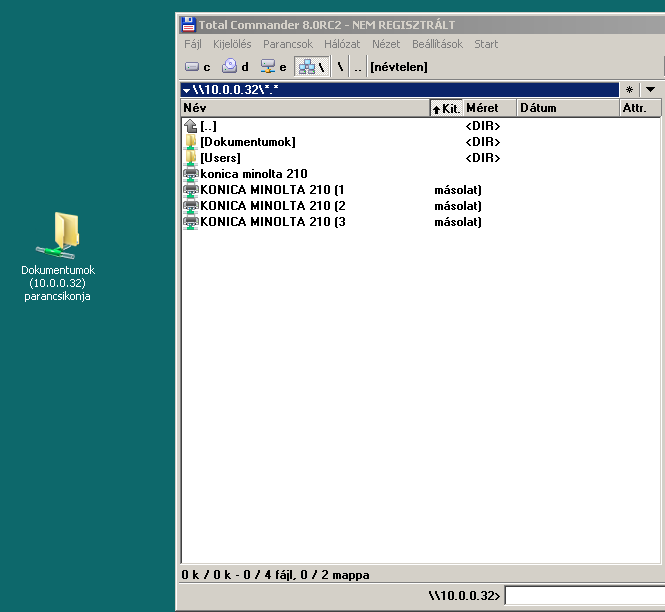This screenshot has width=665, height=612.
Task: Select 'KONICA MINOLTA 210 (2' row text
Action: (273, 206)
